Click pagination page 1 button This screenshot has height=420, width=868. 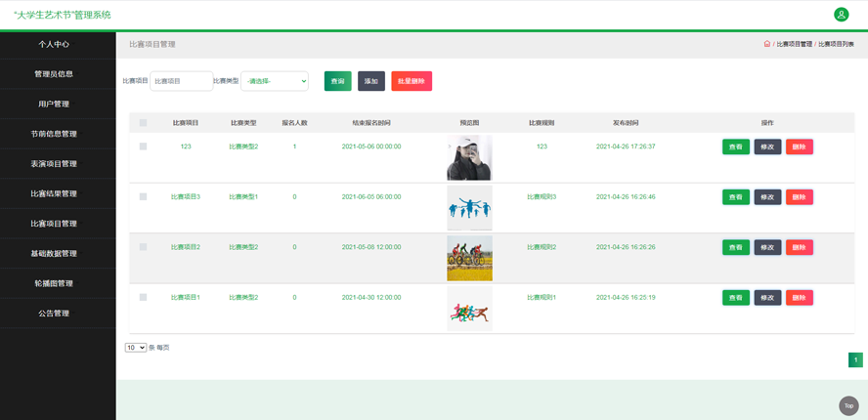[855, 360]
